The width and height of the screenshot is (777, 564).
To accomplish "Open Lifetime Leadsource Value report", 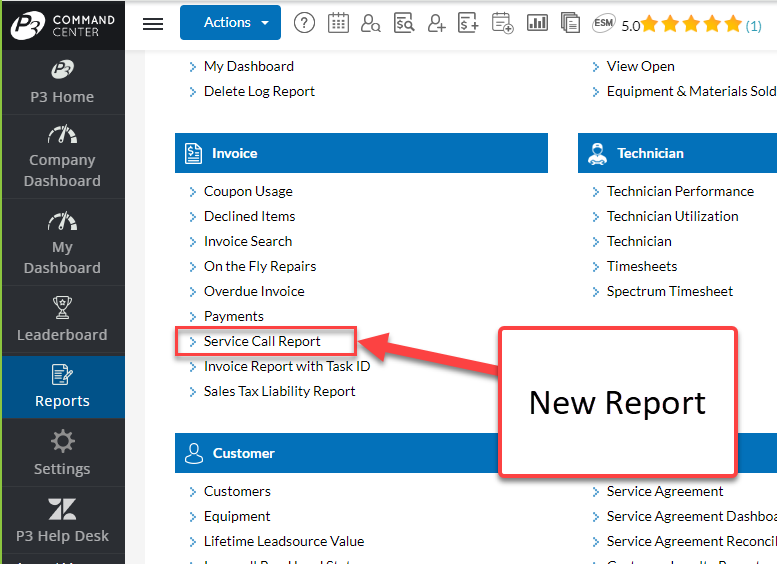I will point(284,541).
